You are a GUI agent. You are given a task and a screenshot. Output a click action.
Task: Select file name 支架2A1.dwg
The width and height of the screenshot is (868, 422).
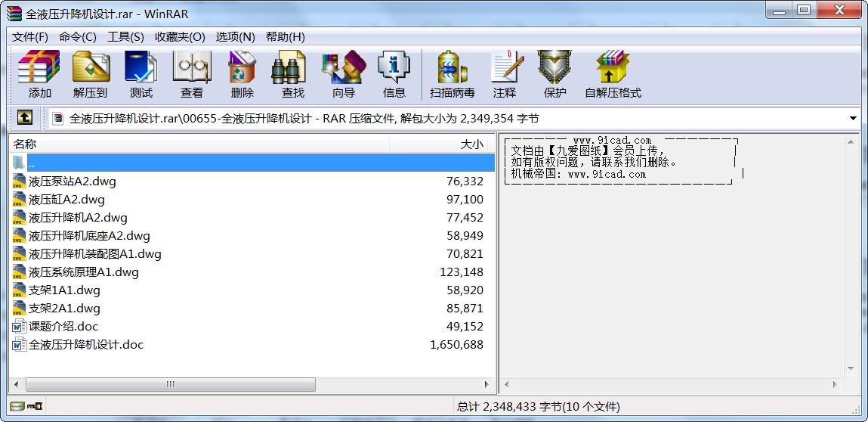(64, 309)
